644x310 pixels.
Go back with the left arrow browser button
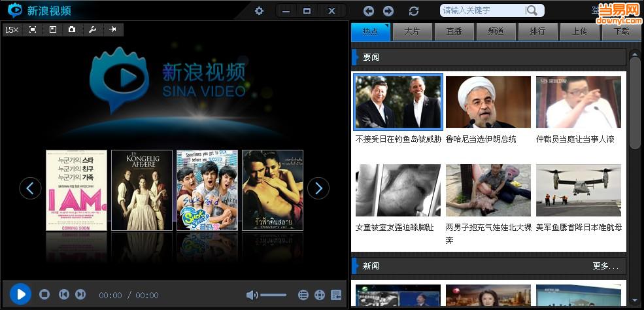tap(369, 11)
